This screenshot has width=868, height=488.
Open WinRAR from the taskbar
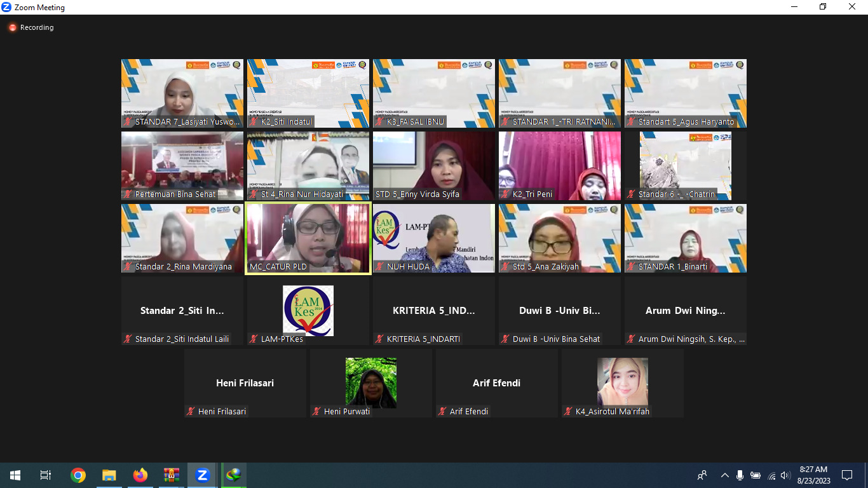(x=172, y=475)
